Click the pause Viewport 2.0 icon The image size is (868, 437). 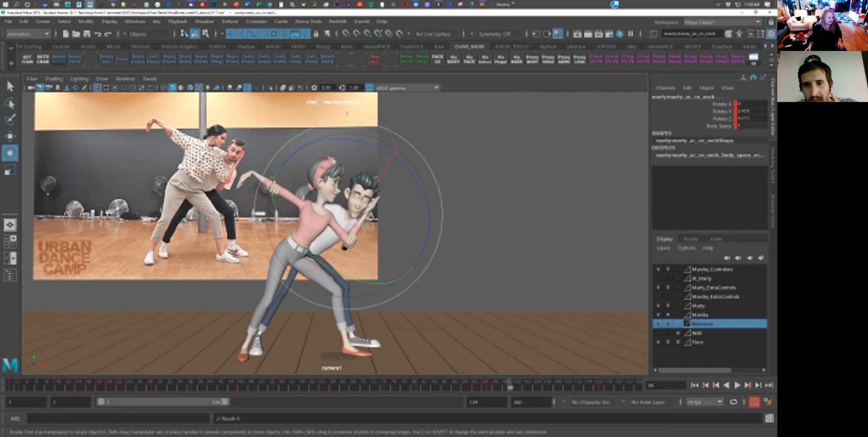630,34
